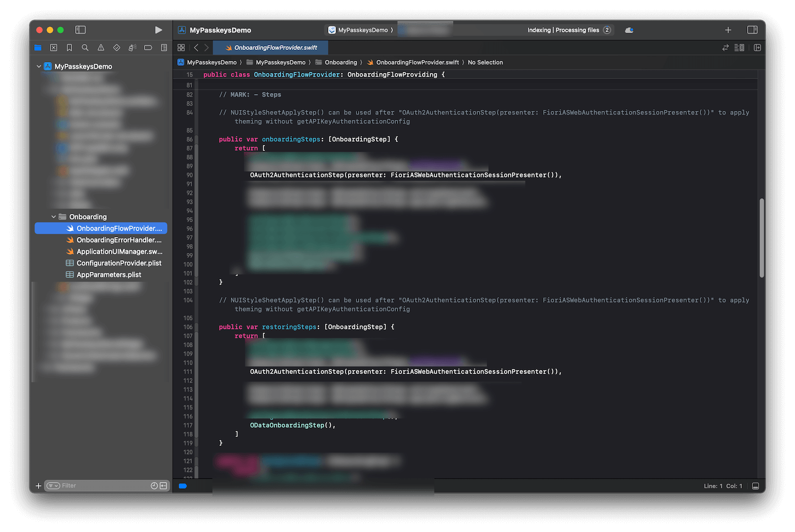Open the Test navigator diamond icon

[116, 47]
